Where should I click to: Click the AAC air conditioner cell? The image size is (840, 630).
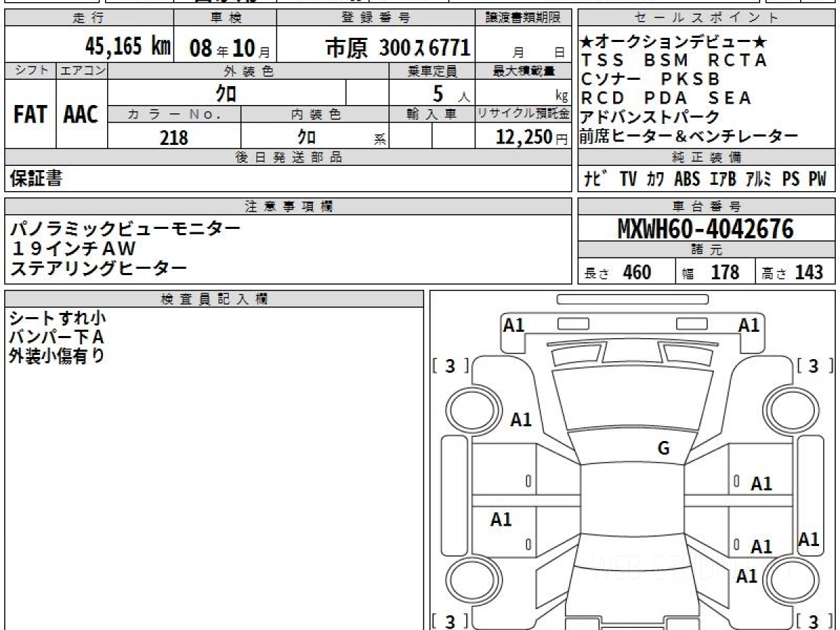(x=81, y=114)
